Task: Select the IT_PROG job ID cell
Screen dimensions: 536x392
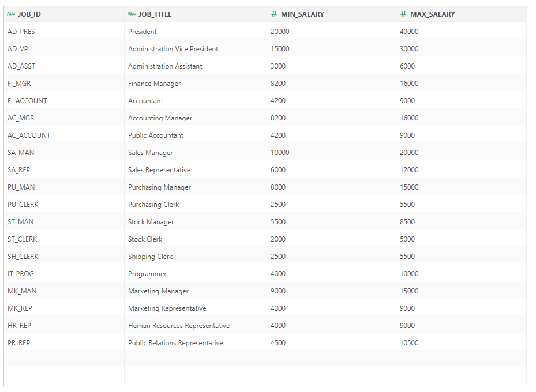Action: (21, 273)
